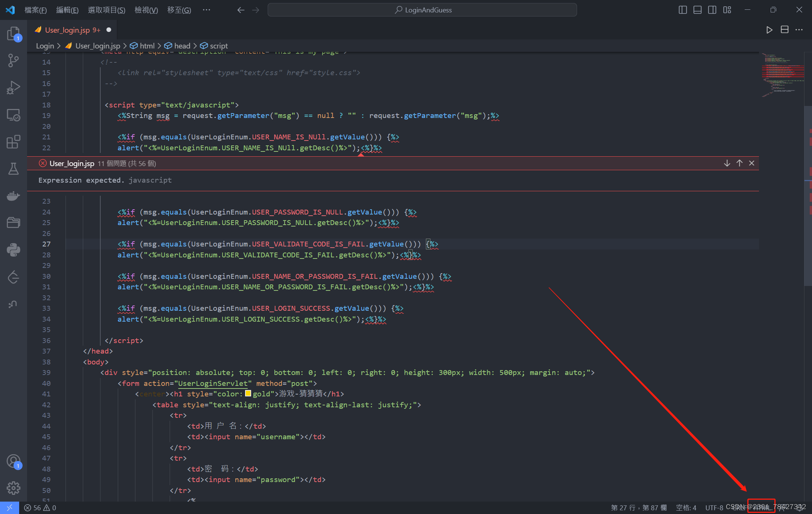
Task: Go to next problem arrow in peek
Action: [x=727, y=163]
